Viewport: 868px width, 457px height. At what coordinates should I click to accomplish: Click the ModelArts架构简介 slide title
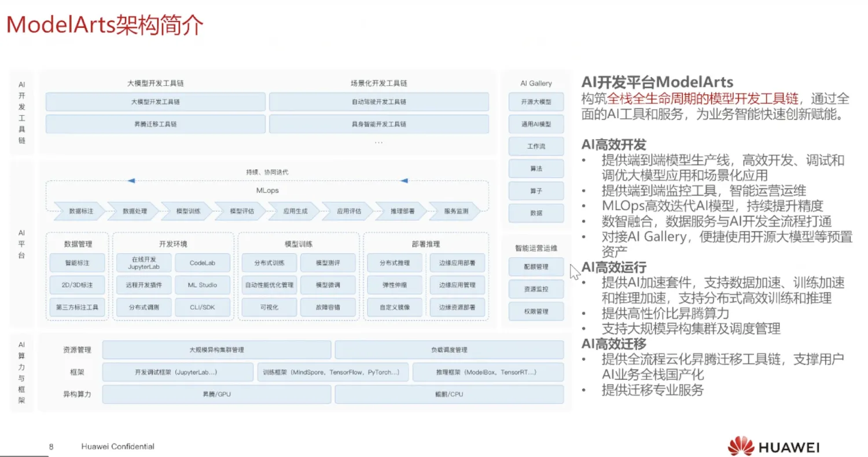(104, 26)
